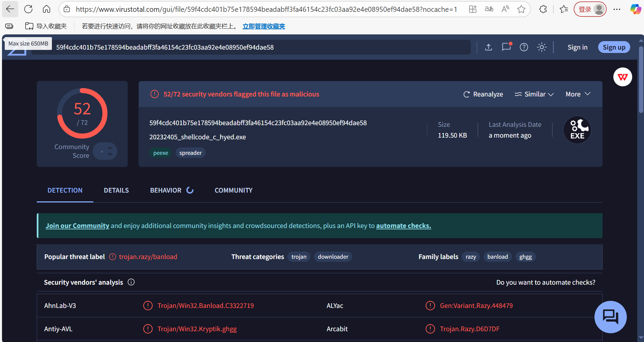
Task: Click Do you want to automate checks?
Action: (546, 282)
